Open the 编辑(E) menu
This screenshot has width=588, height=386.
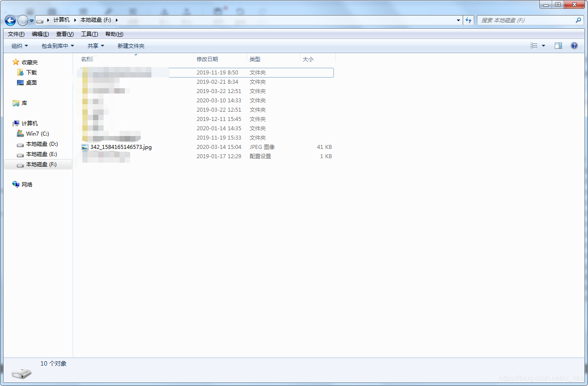click(x=40, y=34)
